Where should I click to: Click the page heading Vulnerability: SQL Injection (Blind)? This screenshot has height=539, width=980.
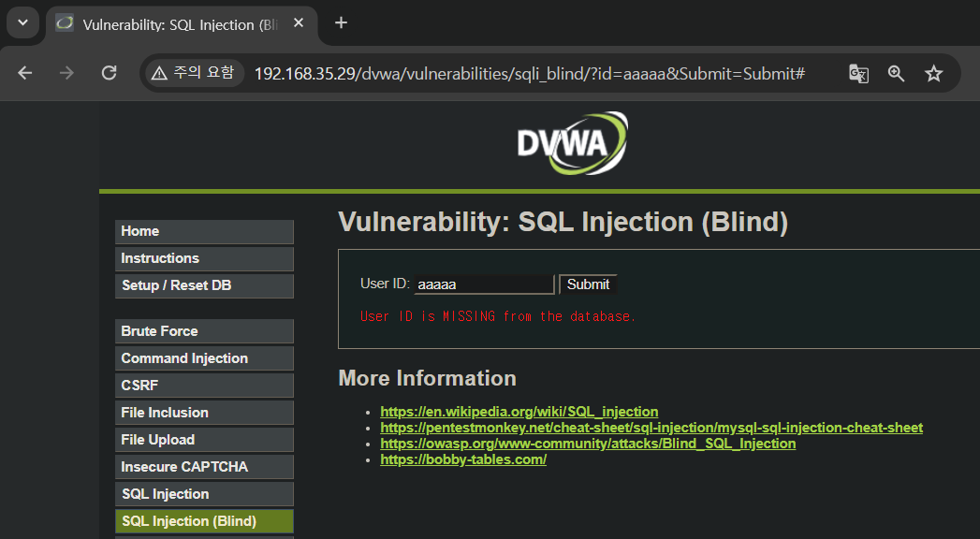[x=563, y=223]
